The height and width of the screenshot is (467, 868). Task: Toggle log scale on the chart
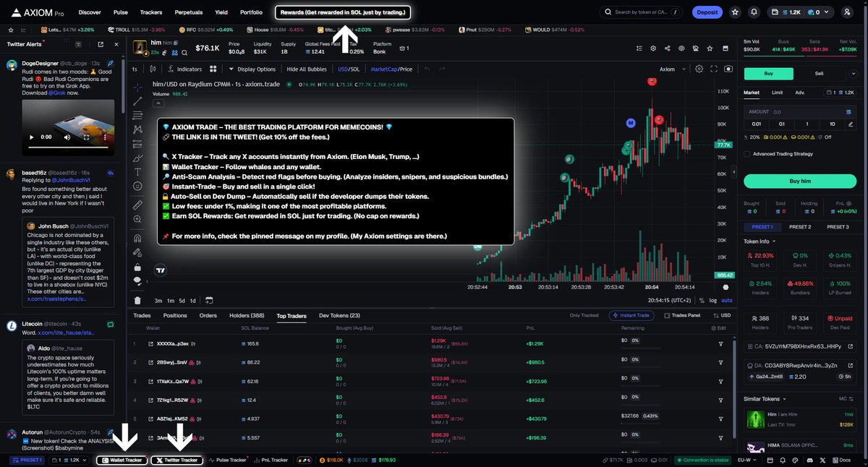coord(713,300)
